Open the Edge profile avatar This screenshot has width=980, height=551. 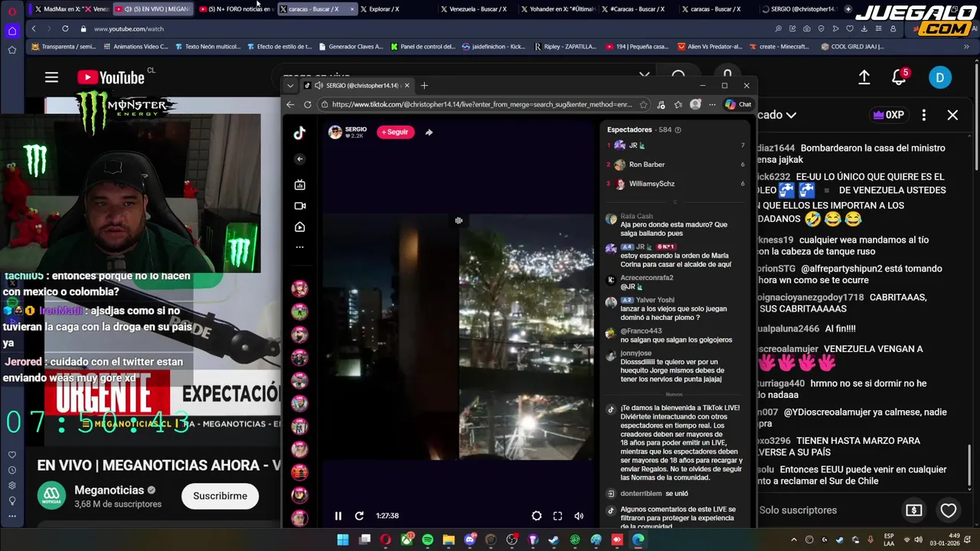point(695,105)
